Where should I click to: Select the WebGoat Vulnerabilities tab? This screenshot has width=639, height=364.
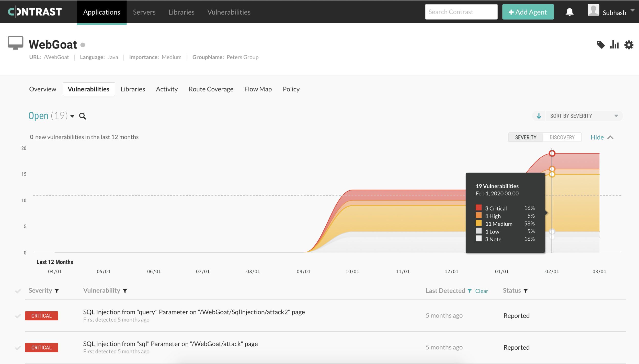point(89,89)
